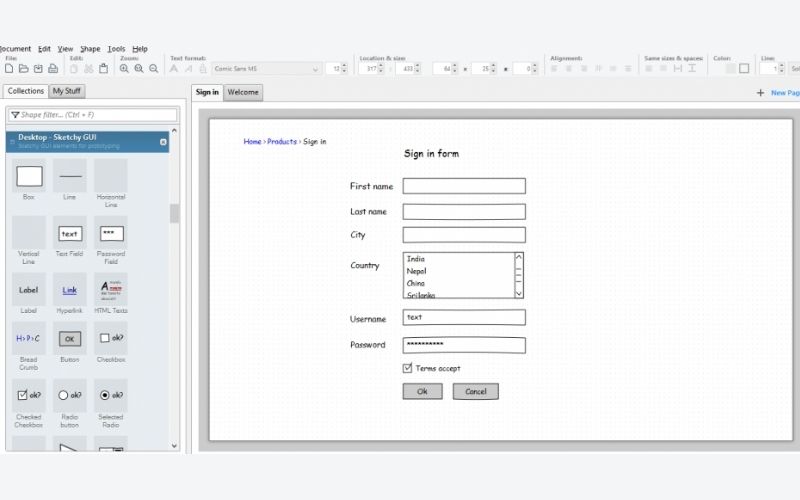
Task: Click the Products breadcrumb link
Action: (282, 142)
